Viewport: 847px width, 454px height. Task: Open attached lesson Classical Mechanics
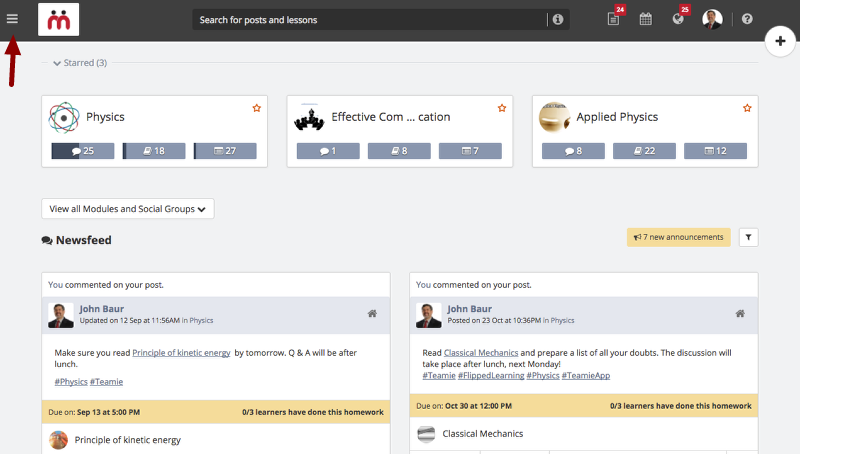pos(483,433)
